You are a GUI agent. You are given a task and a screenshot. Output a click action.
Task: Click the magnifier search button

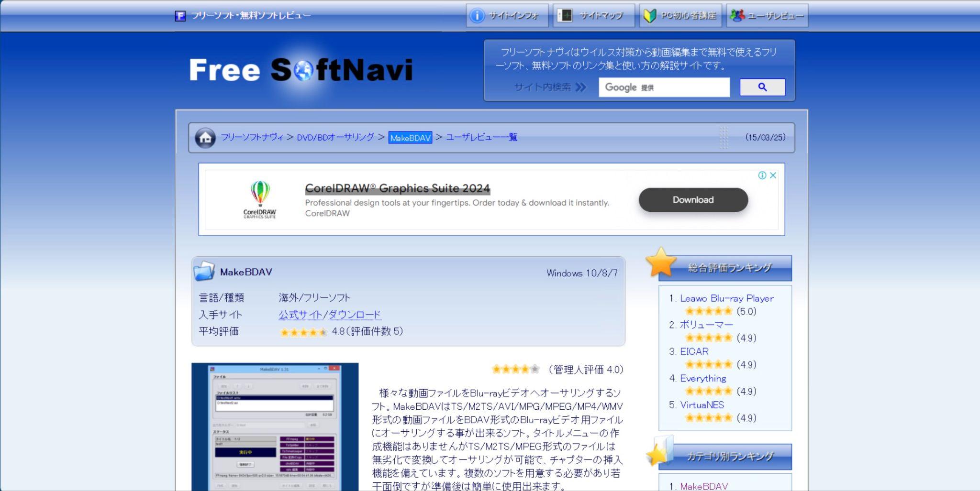[x=762, y=87]
